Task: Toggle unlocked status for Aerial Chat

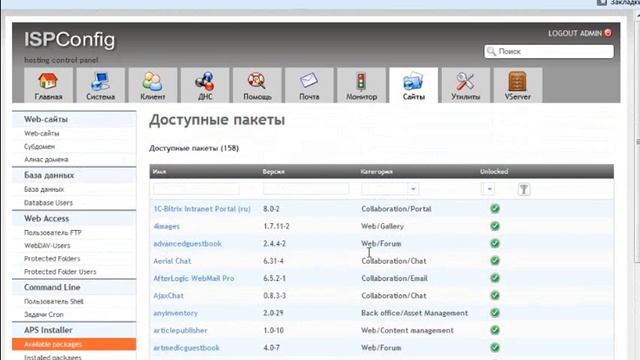Action: coord(495,261)
